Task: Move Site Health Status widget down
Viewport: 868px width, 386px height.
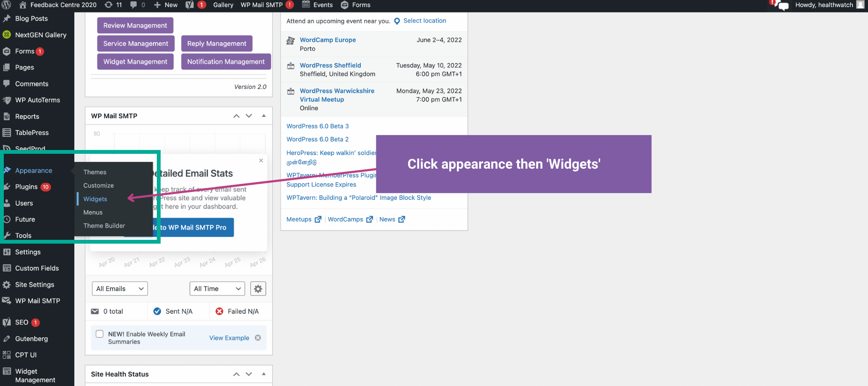Action: (249, 374)
